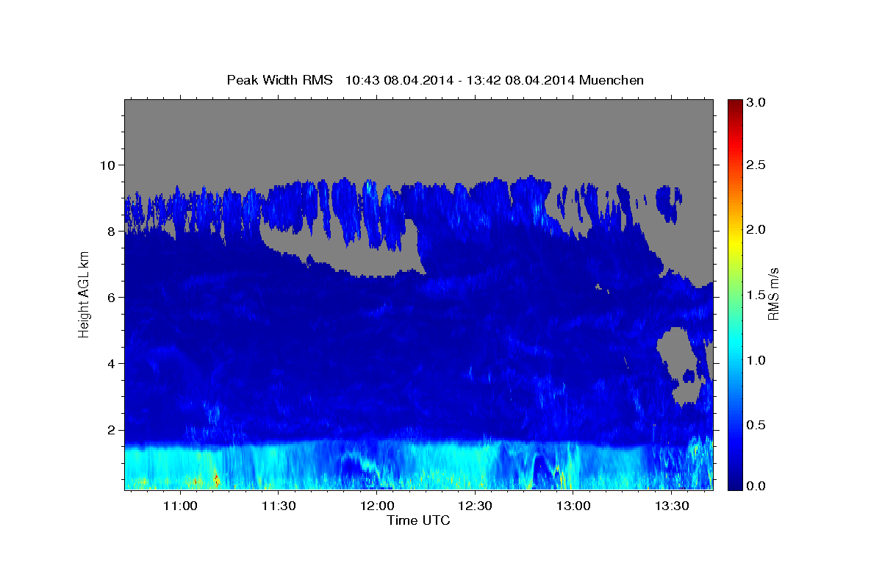Viewport: 882px width, 588px height.
Task: Click the colorbar value 0.5
Action: pos(756,425)
